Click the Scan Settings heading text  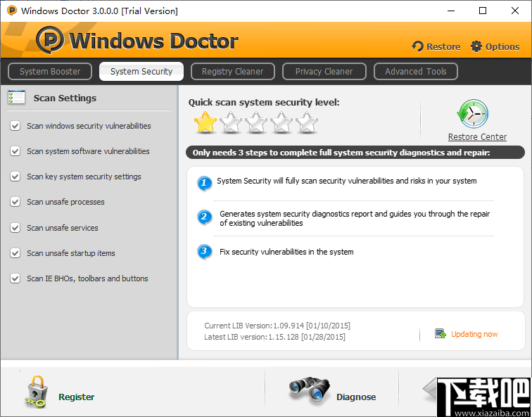click(x=65, y=98)
